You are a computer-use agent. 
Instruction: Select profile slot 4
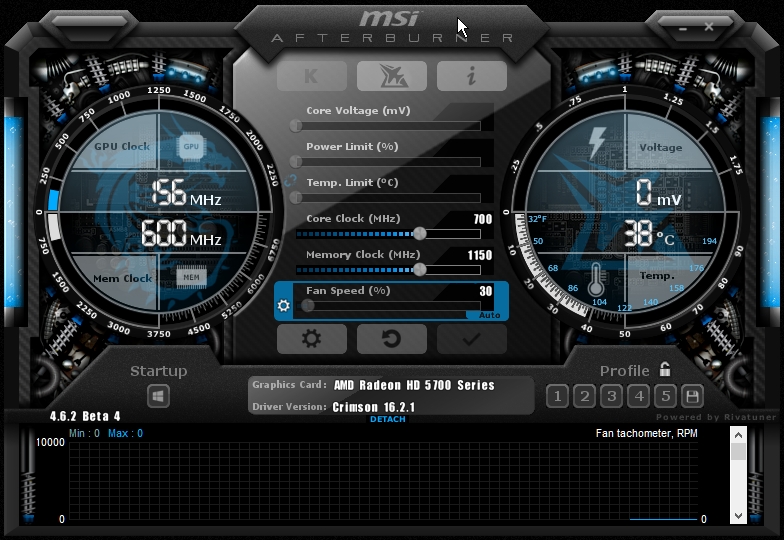click(638, 396)
